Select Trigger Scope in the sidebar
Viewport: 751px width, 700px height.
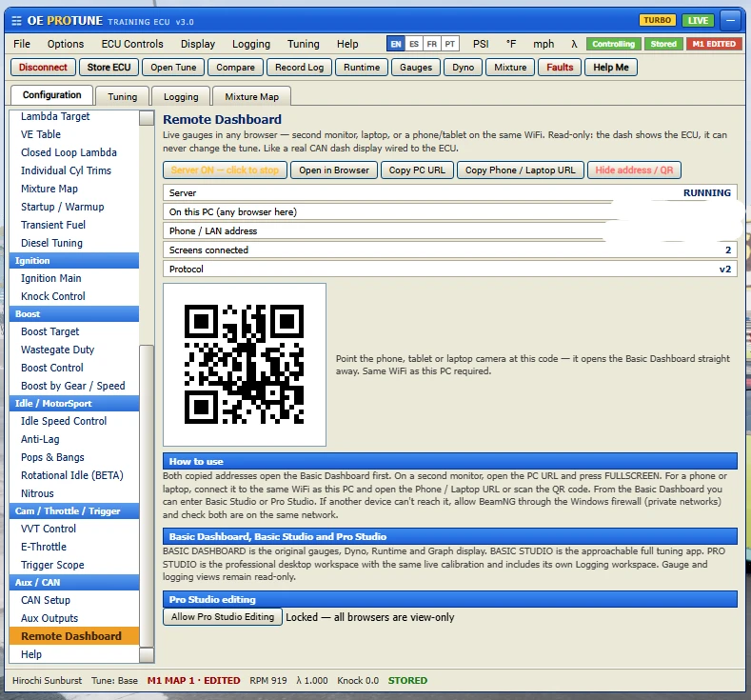(x=74, y=565)
